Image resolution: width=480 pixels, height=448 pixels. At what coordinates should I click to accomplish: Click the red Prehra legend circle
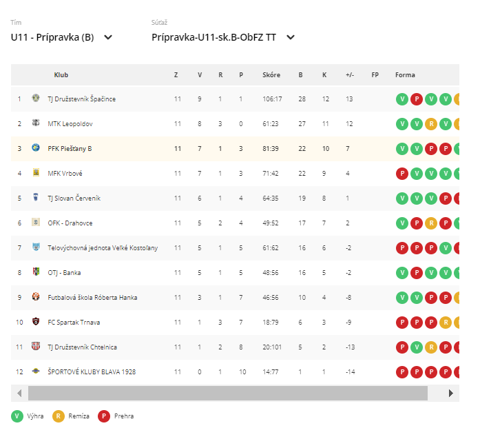[x=104, y=416]
